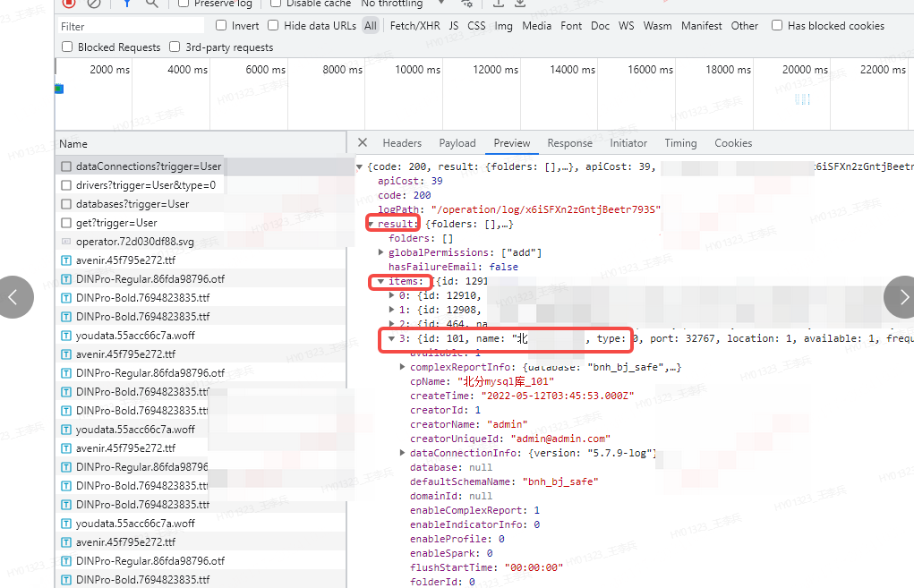
Task: Click the image icon beside operator.72d030df88.svg
Action: [66, 242]
